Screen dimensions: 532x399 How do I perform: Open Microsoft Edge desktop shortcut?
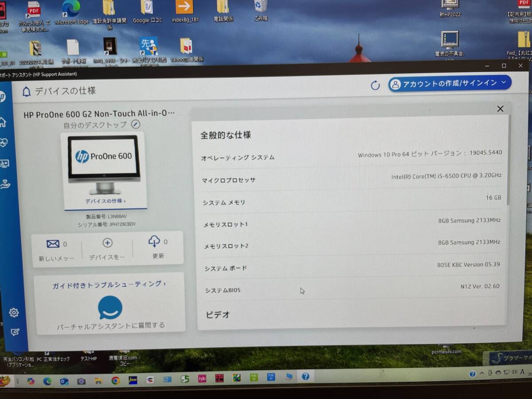click(x=71, y=12)
